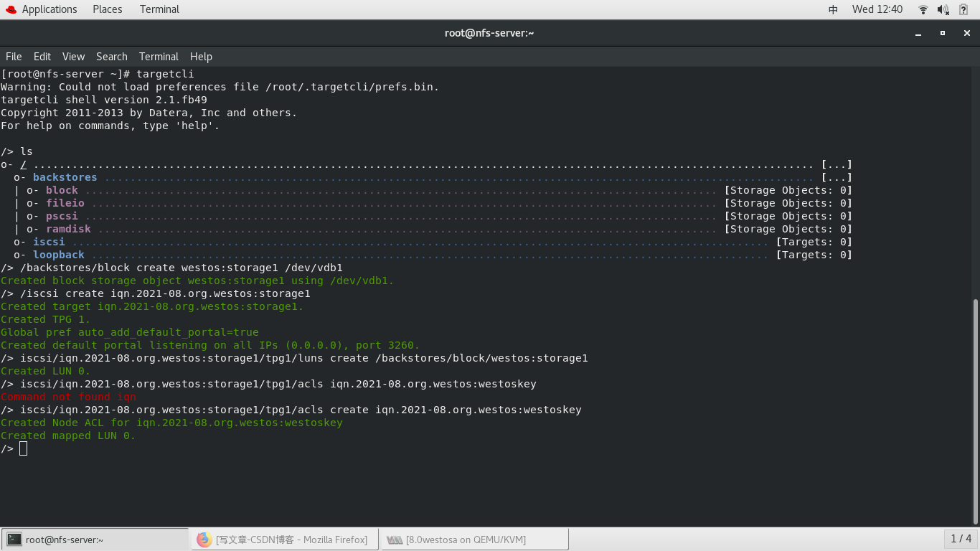Click the 'iscsi' tree entry

49,242
